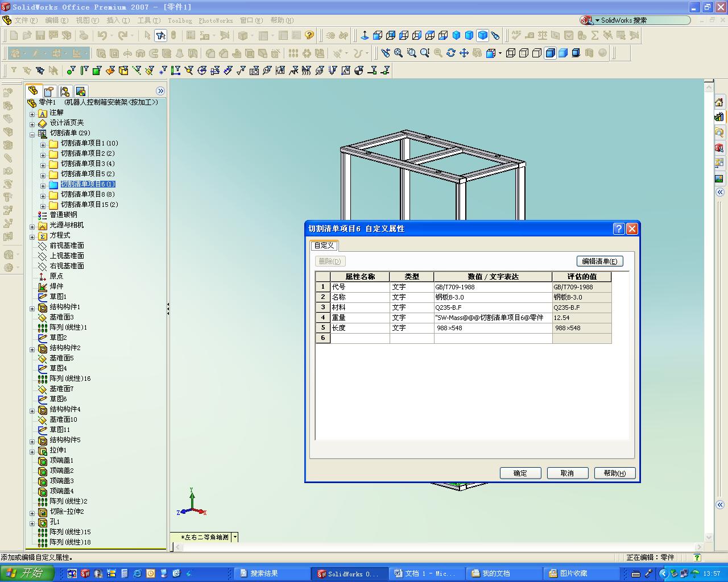Switch to Shaded display mode
Screen dimensions: 728x582
point(563,53)
